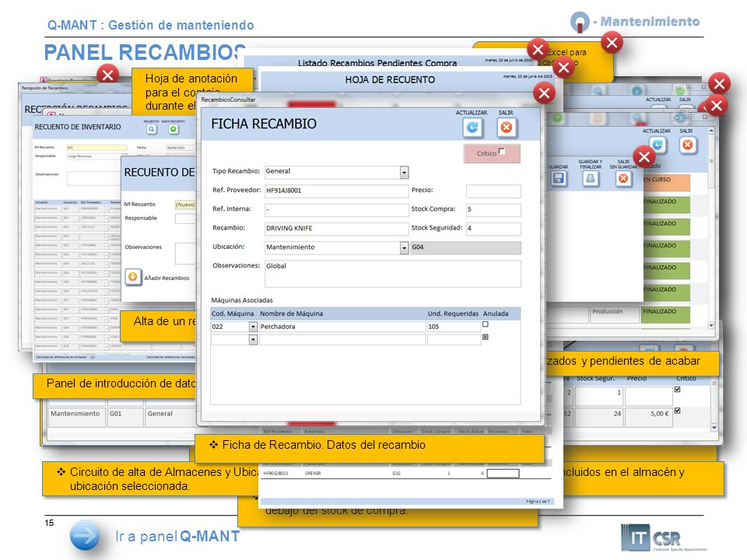The height and width of the screenshot is (560, 747).
Task: Click scrollbar down arrow of stock table
Action: pyautogui.click(x=714, y=428)
